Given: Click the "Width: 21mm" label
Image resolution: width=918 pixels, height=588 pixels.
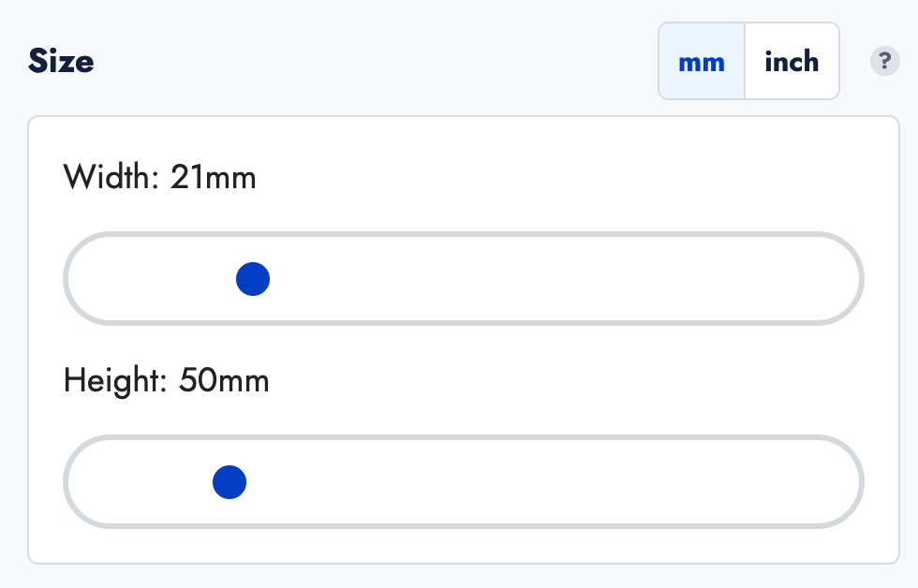Looking at the screenshot, I should coord(159,177).
